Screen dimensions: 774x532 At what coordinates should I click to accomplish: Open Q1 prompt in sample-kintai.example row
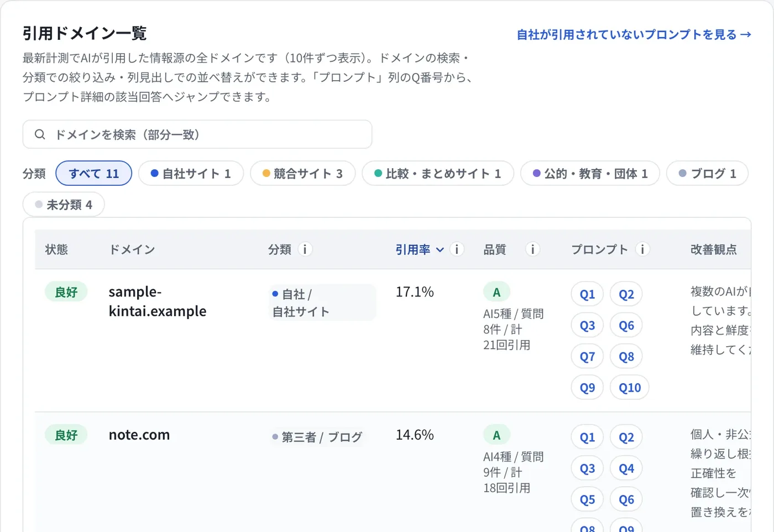[587, 294]
